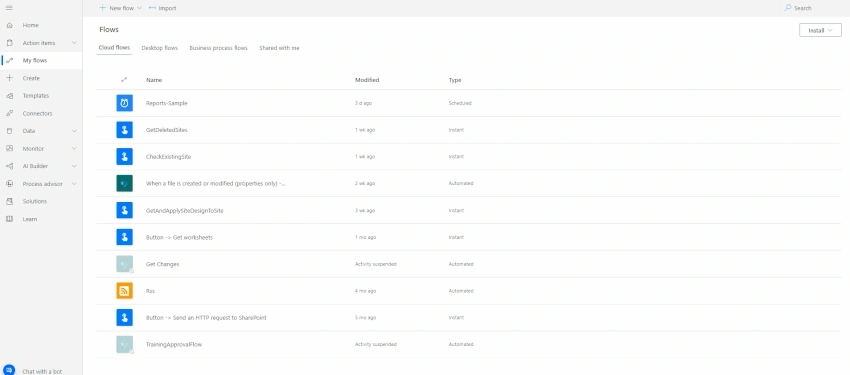Switch to Business process flows tab
850x375 pixels.
218,48
